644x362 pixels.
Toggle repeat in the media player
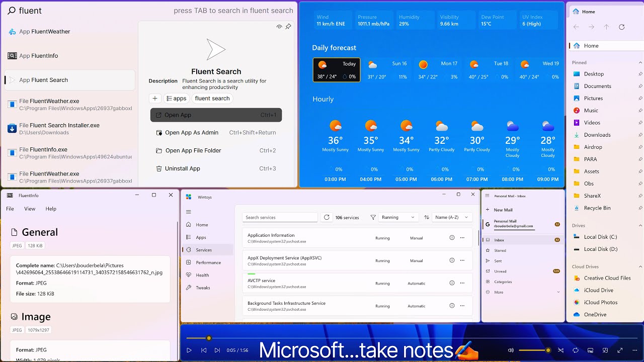click(x=576, y=350)
